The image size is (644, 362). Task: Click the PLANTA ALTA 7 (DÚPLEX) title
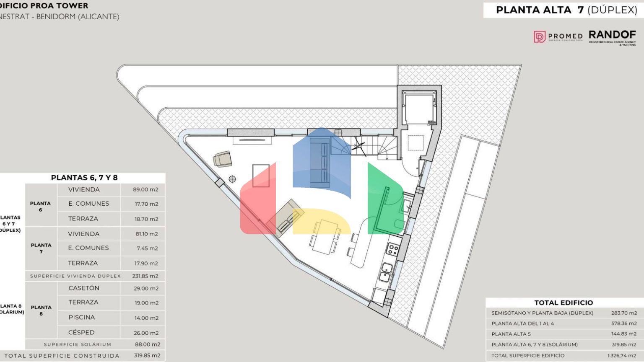click(x=566, y=10)
